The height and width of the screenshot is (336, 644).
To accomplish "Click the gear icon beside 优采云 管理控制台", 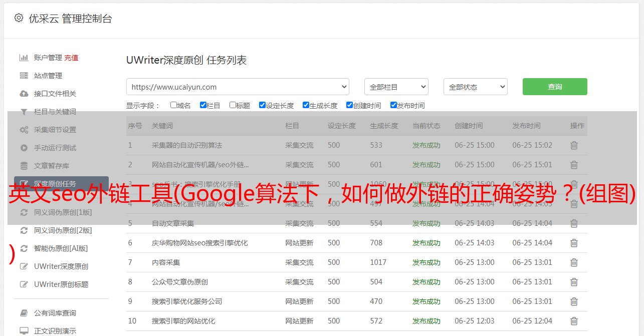I will pos(19,18).
